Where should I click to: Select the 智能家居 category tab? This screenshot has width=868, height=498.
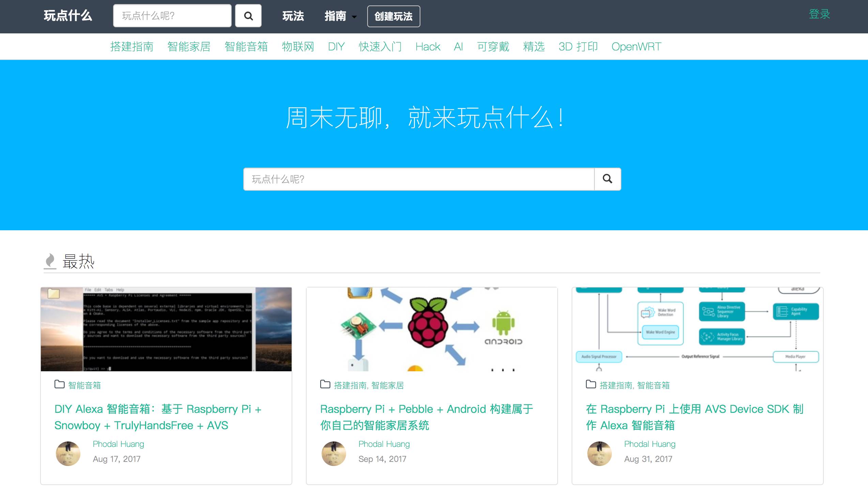pos(189,47)
